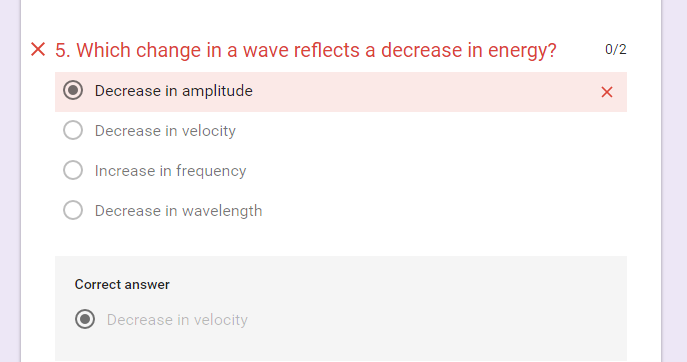Click the "Decrease in velocity" label in options list

[x=165, y=131]
